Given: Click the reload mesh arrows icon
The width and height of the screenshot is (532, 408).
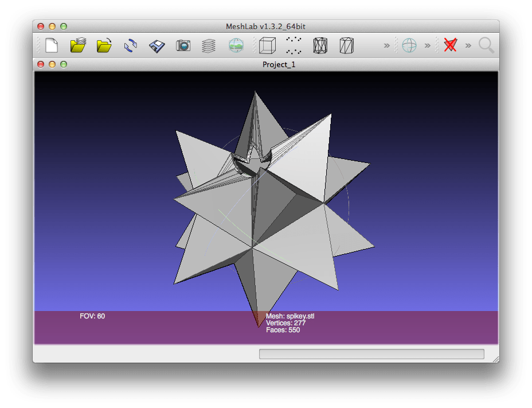Looking at the screenshot, I should [130, 45].
